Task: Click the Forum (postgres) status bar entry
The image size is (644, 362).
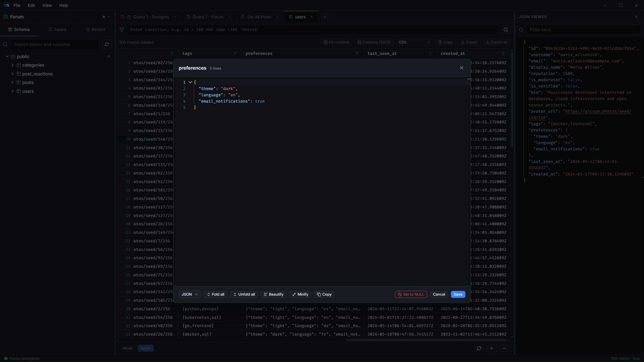Action: (x=22, y=359)
